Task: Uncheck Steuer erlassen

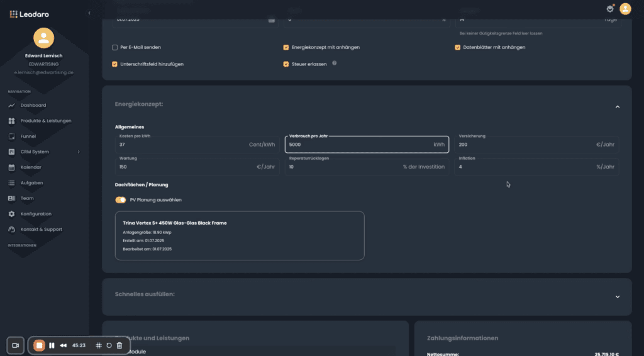Action: tap(286, 64)
